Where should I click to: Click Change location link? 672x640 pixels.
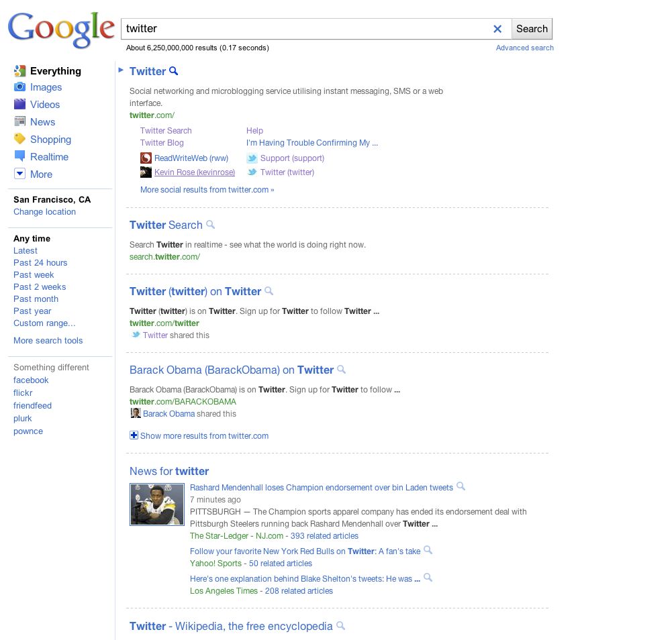point(44,211)
